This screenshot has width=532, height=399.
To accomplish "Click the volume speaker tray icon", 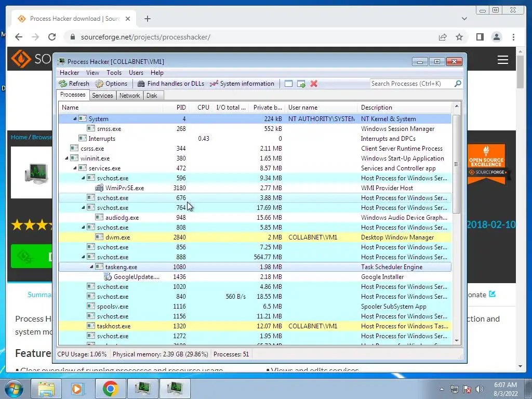I will click(480, 389).
